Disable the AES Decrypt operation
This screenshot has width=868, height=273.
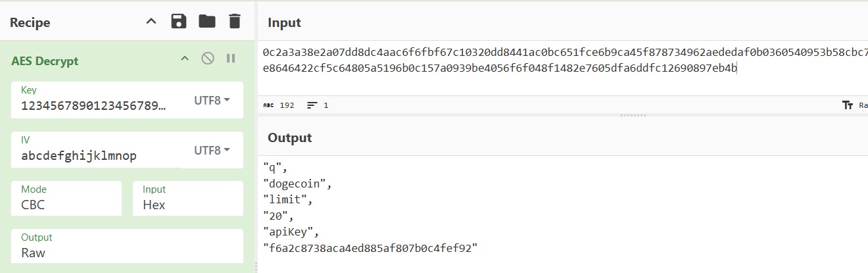tap(208, 59)
